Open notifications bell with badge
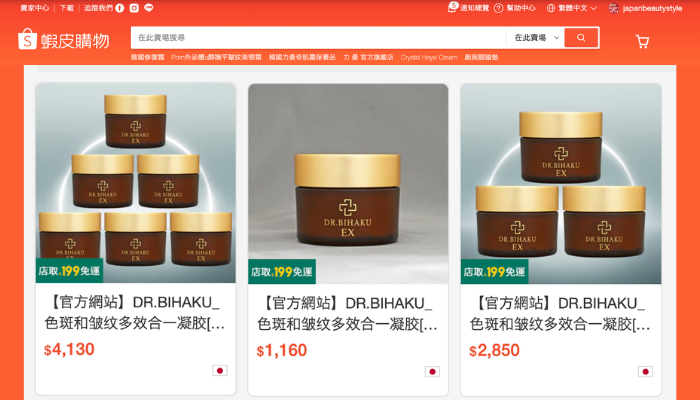700x400 pixels. (x=453, y=7)
